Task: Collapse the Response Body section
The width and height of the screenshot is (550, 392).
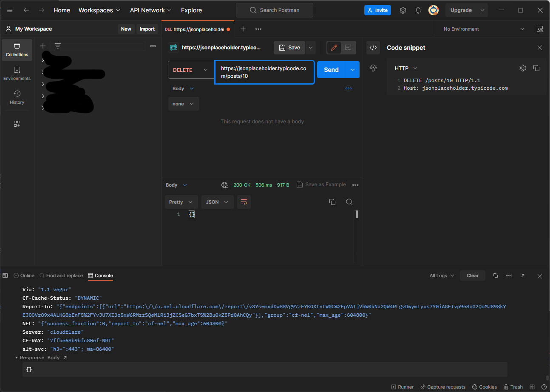Action: (17, 358)
